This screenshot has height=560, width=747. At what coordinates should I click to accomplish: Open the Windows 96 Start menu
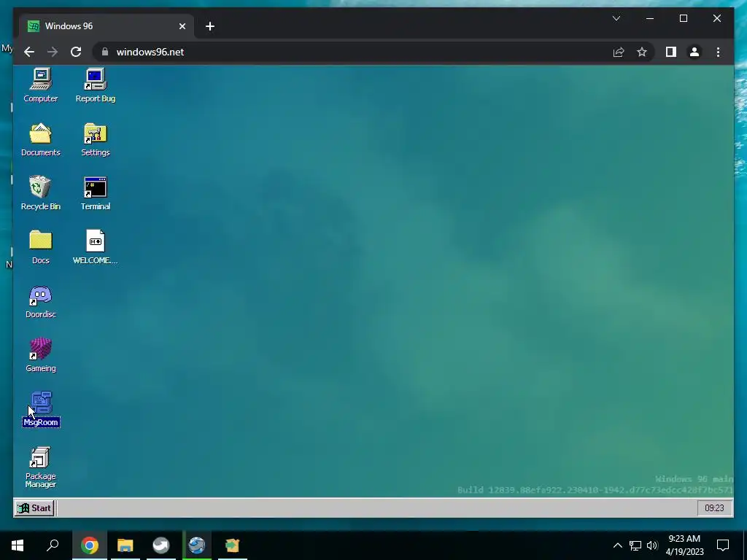click(34, 508)
